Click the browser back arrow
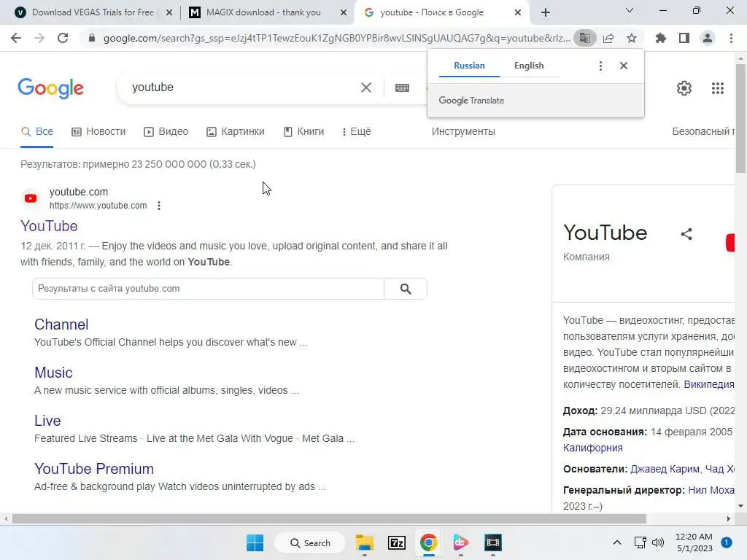Viewport: 747px width, 560px height. (x=16, y=38)
